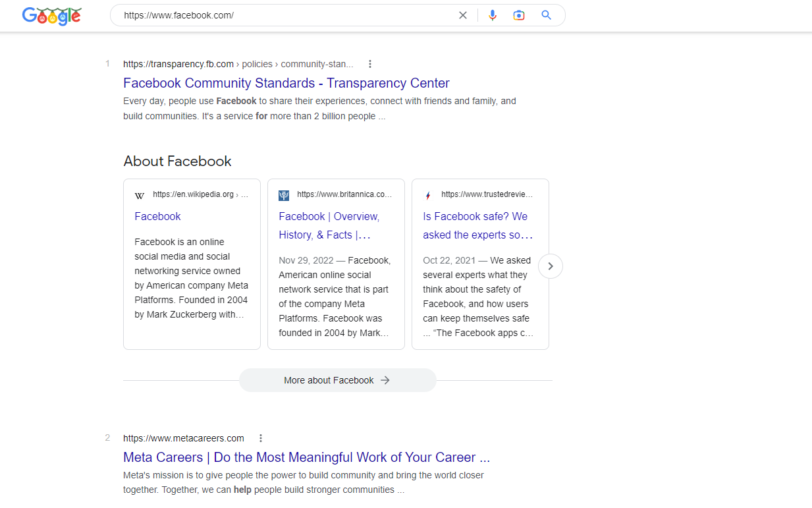
Task: Open options menu for transparency.fb.com result
Action: click(370, 64)
